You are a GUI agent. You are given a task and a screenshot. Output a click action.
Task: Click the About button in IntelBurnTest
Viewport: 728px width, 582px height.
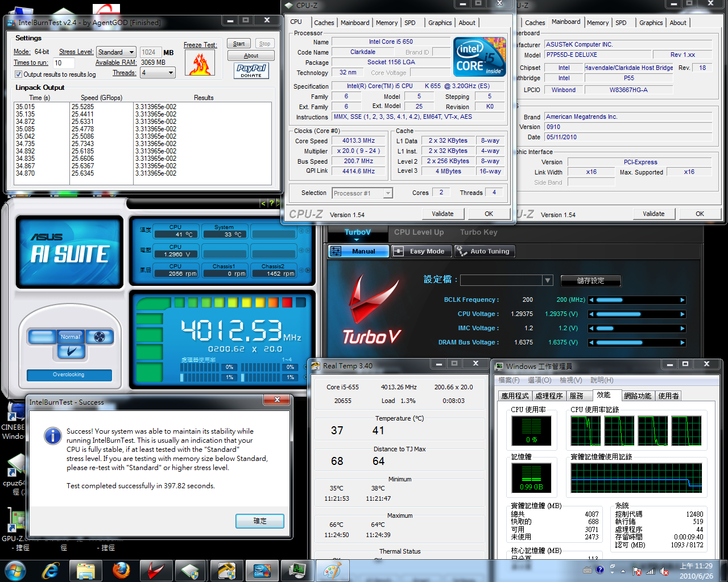click(251, 56)
